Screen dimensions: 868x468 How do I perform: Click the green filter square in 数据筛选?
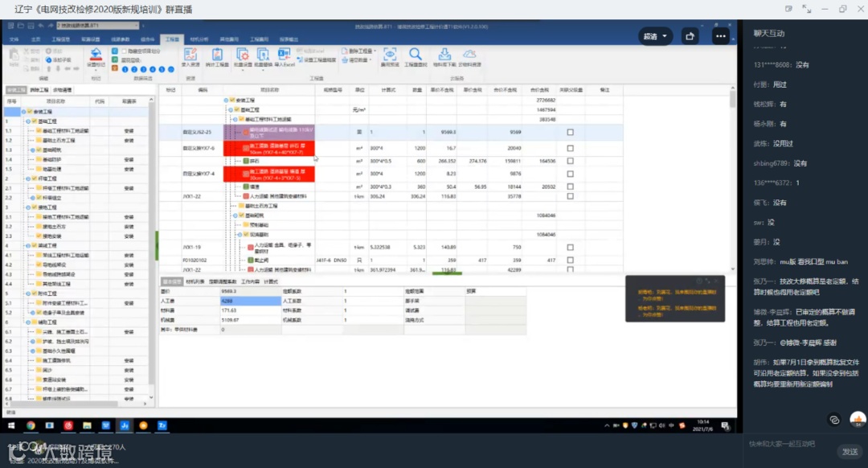[x=115, y=60]
